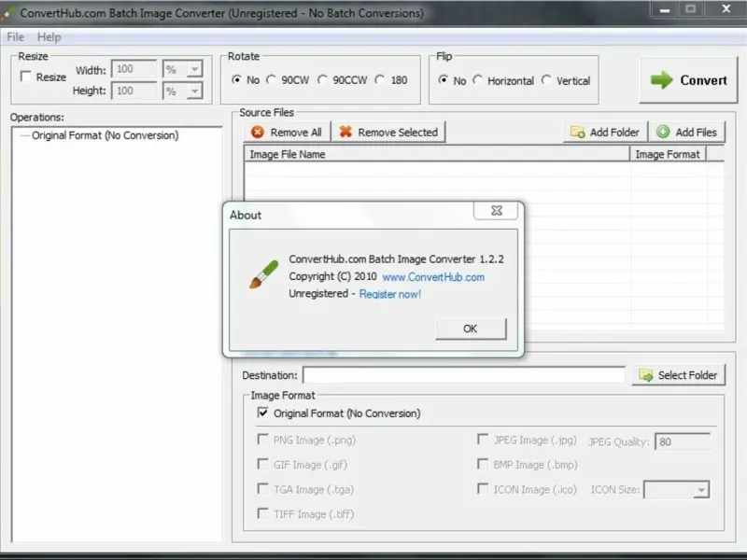This screenshot has width=747, height=560.
Task: Click the Width input field
Action: (x=134, y=69)
